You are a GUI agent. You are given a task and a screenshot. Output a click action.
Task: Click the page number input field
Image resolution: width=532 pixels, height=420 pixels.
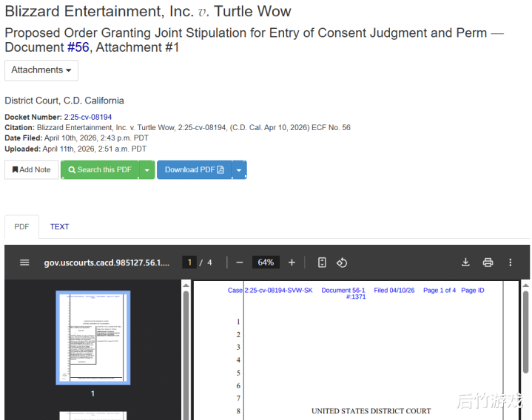(190, 262)
